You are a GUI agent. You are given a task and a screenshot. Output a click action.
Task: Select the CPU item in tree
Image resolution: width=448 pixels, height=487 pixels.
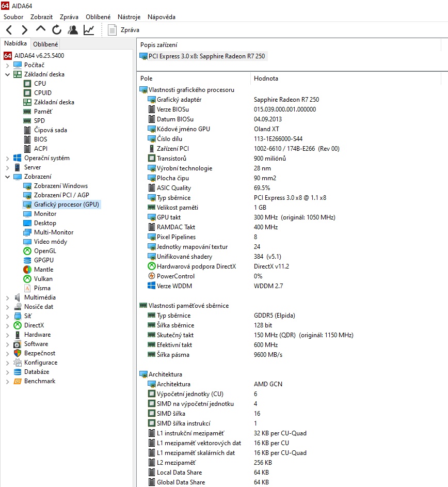40,84
